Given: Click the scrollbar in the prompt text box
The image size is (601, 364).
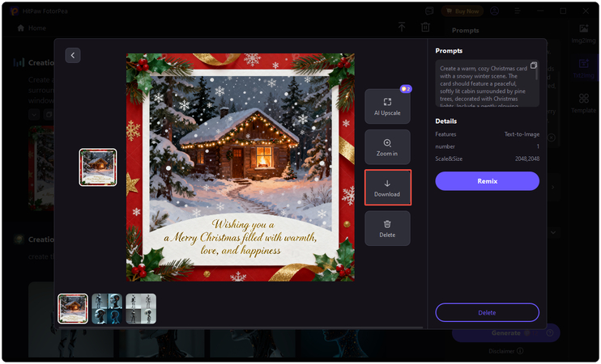Looking at the screenshot, I should (x=536, y=73).
